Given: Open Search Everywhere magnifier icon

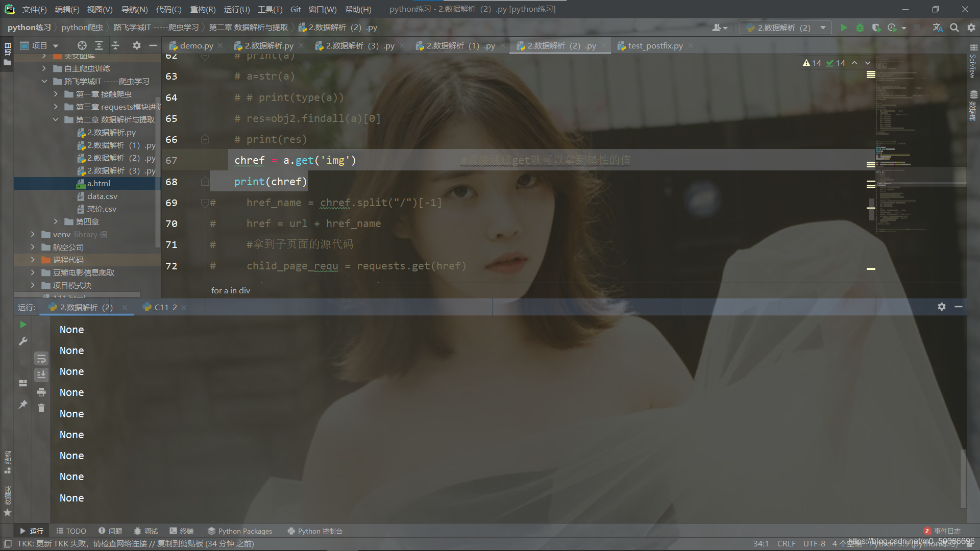Looking at the screenshot, I should point(954,28).
